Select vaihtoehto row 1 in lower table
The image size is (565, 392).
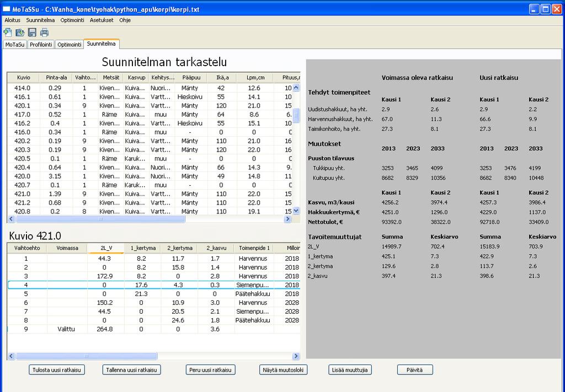(153, 259)
